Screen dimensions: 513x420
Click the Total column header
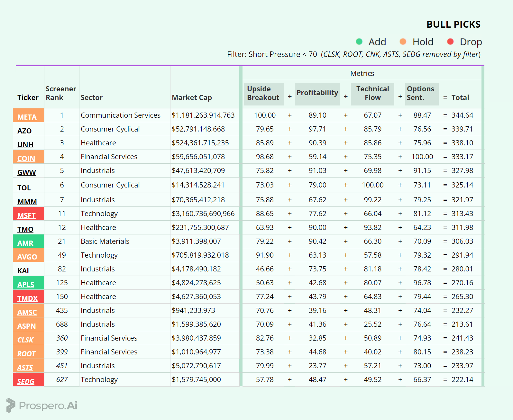460,97
